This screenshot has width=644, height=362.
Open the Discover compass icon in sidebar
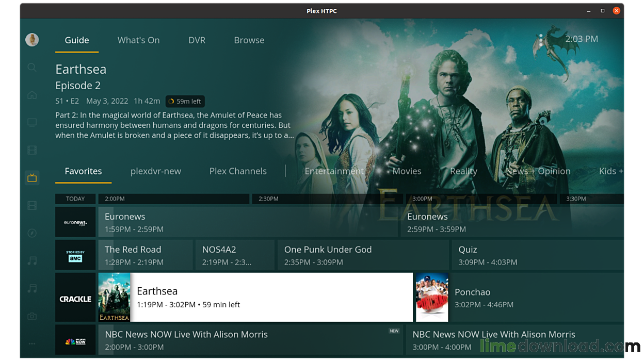(32, 233)
